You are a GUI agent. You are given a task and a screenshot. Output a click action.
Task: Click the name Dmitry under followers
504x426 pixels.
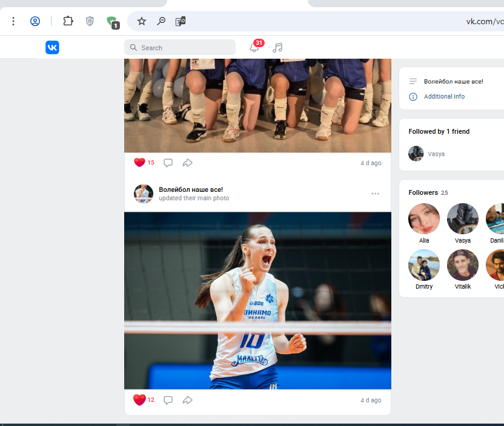424,286
